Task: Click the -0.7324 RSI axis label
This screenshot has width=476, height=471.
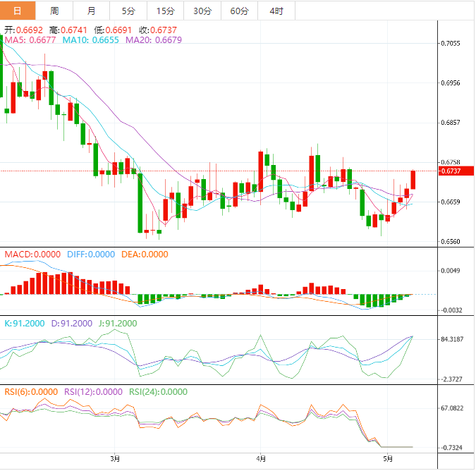Action: [452, 448]
